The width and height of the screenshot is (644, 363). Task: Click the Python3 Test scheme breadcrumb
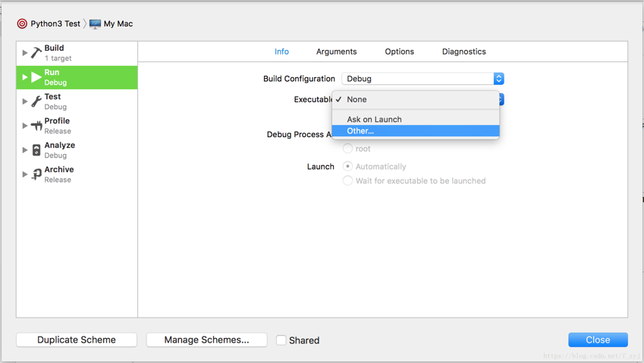(x=55, y=23)
